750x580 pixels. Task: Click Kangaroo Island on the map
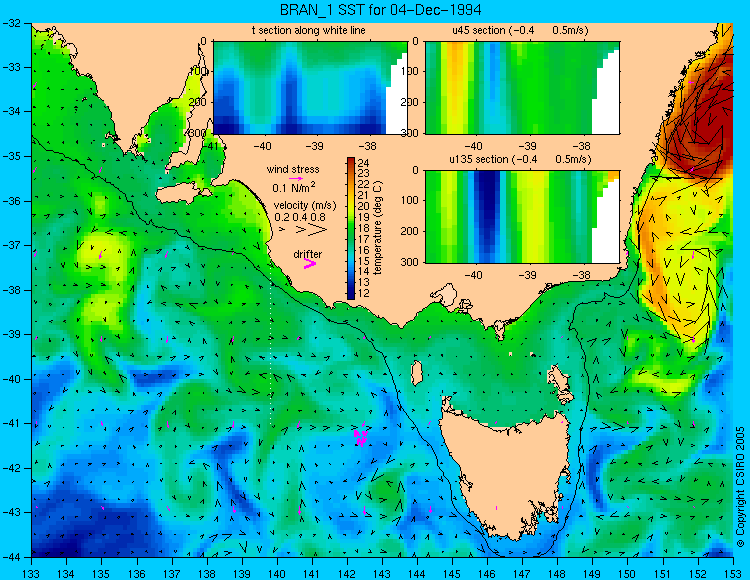point(183,195)
